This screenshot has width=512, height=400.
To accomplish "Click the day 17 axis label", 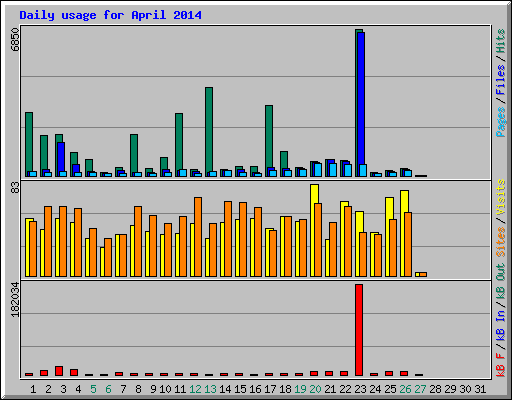I will coord(270,389).
